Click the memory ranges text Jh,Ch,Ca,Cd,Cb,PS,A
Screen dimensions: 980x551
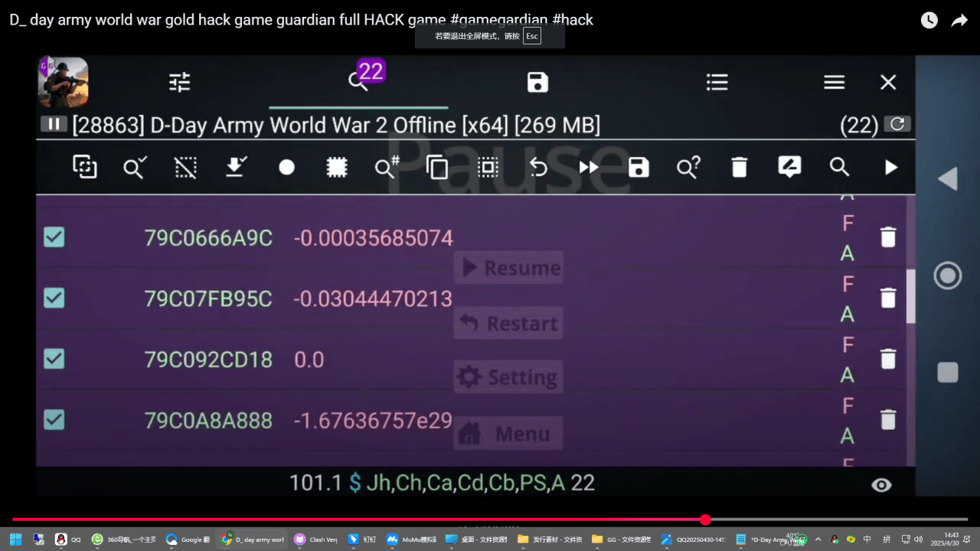point(465,483)
